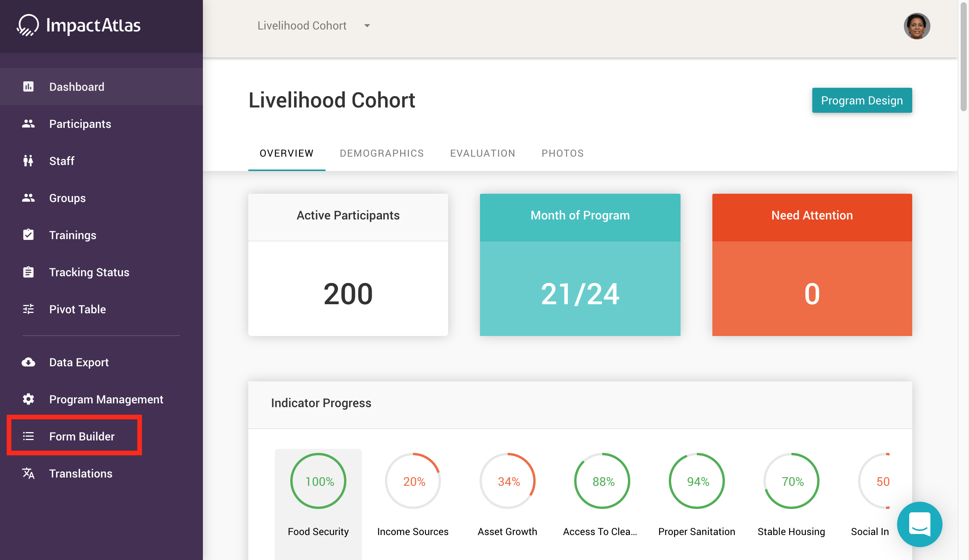
Task: Click the user profile avatar photo
Action: click(916, 26)
